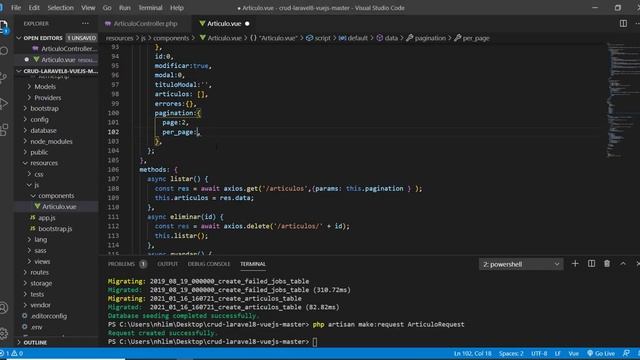
Task: Open Extensions view icon
Action: click(4, 129)
